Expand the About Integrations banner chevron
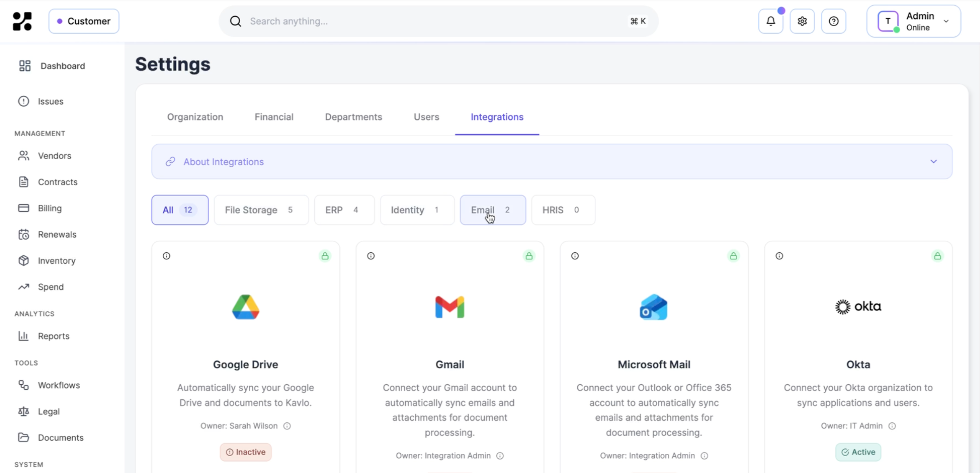The image size is (980, 473). click(933, 161)
